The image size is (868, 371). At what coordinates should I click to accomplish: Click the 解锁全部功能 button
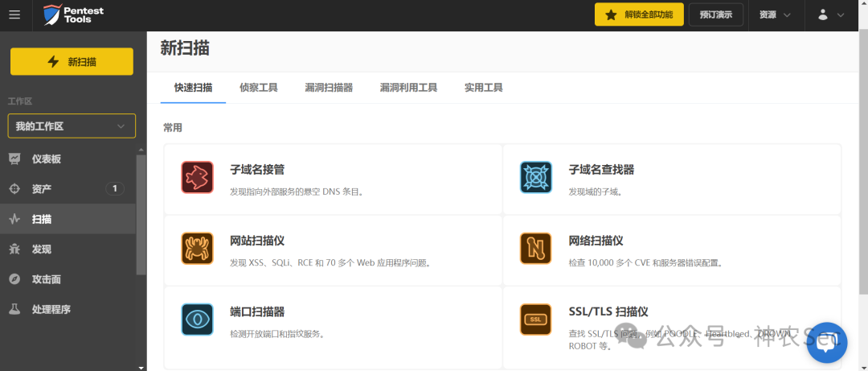639,15
